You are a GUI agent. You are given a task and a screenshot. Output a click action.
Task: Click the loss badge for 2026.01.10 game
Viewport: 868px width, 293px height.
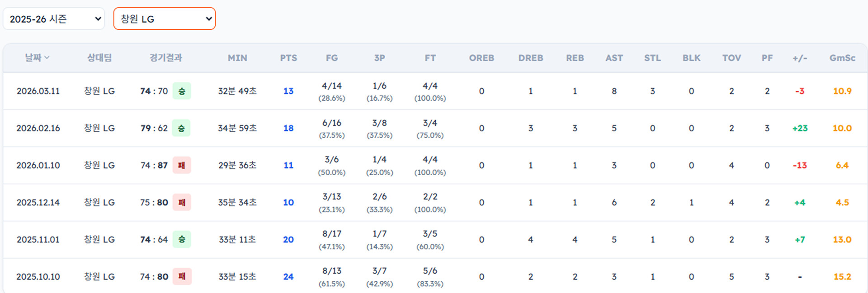(182, 165)
